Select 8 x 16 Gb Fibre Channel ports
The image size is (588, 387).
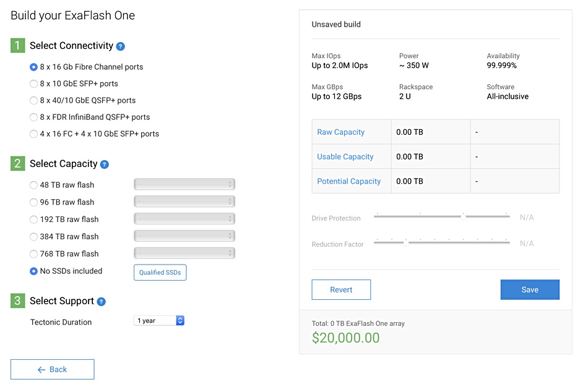pyautogui.click(x=34, y=67)
